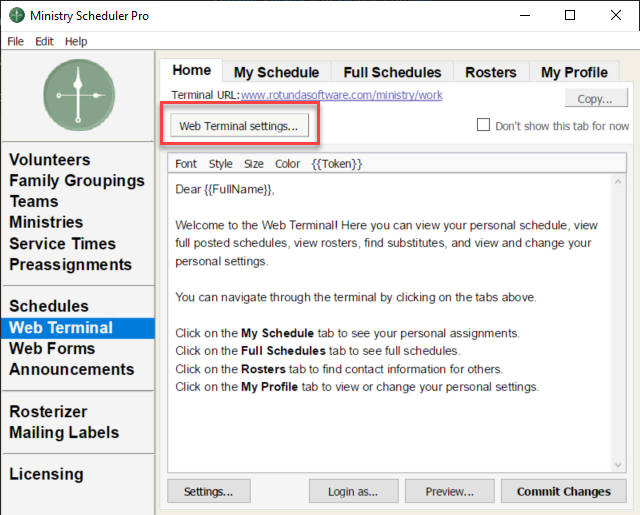Open the Help menu
This screenshot has height=515, width=640.
pos(76,42)
